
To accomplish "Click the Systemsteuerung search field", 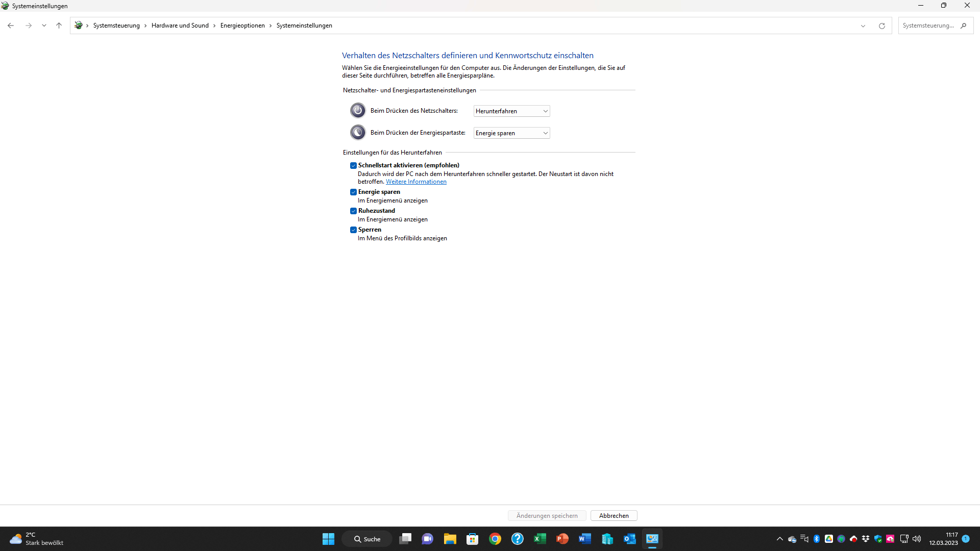I will pos(928,26).
